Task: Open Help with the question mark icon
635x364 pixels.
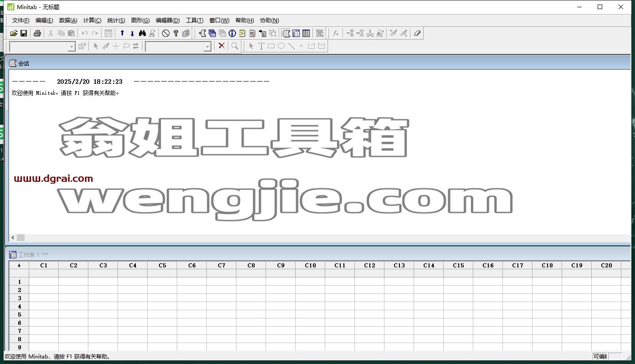Action: coord(176,33)
